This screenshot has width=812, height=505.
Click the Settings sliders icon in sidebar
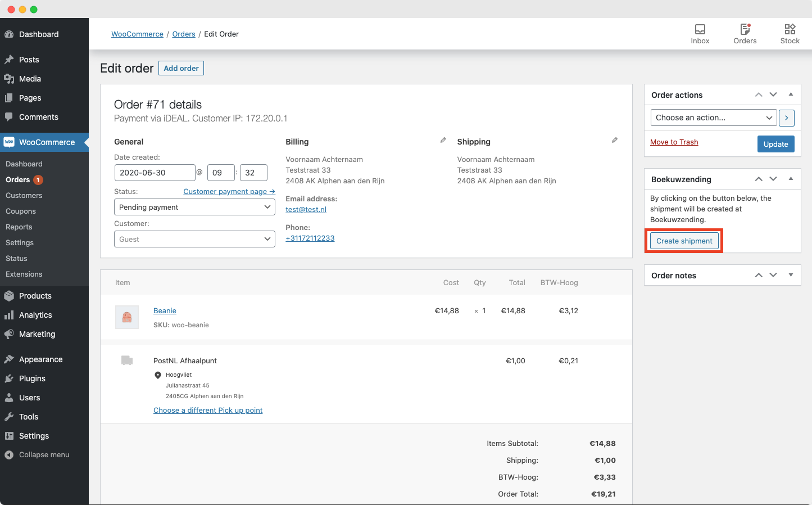[9, 436]
